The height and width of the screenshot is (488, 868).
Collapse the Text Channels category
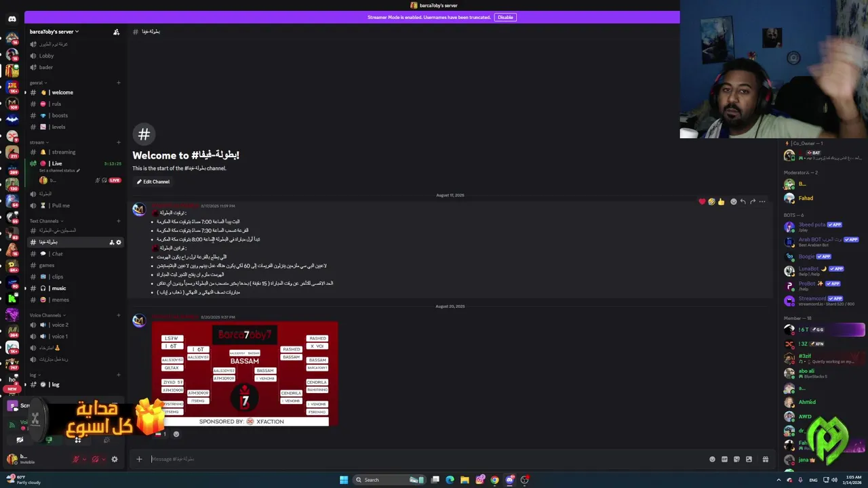[x=46, y=221]
